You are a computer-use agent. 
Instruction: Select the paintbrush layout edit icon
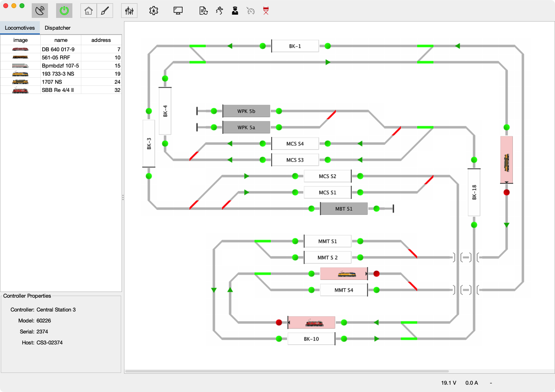(x=105, y=11)
